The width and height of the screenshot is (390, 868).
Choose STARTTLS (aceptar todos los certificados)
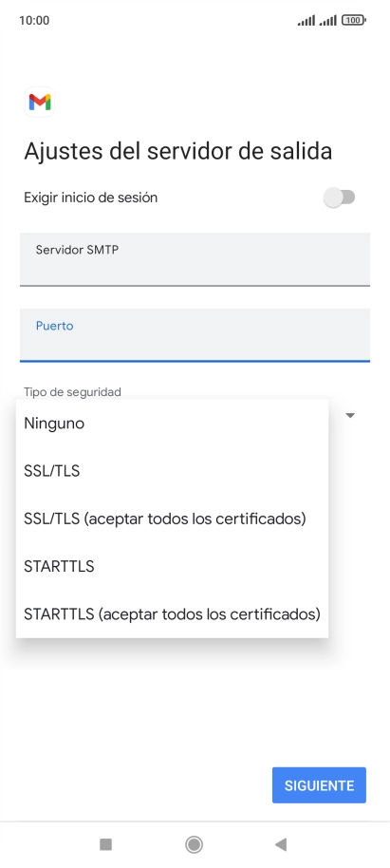[x=172, y=613]
